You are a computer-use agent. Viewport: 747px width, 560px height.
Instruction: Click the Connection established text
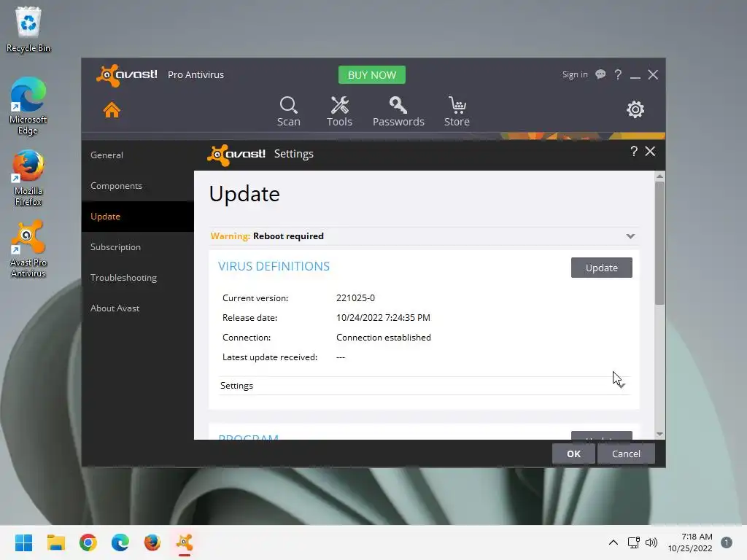click(x=384, y=338)
